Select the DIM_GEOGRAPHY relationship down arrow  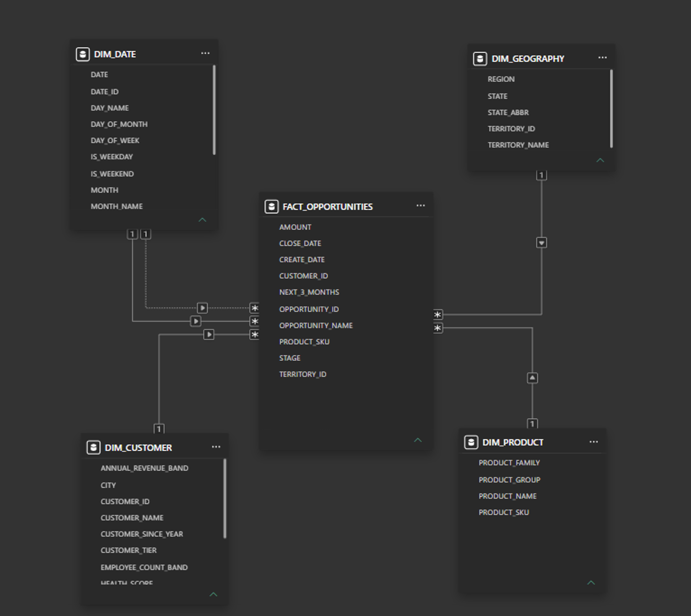[x=541, y=242]
